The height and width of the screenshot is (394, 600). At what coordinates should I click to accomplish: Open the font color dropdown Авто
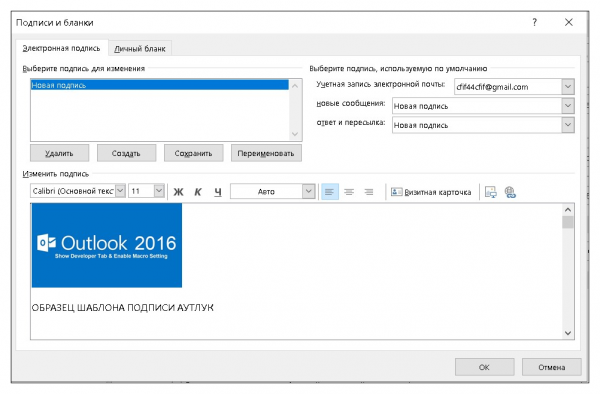pyautogui.click(x=308, y=191)
